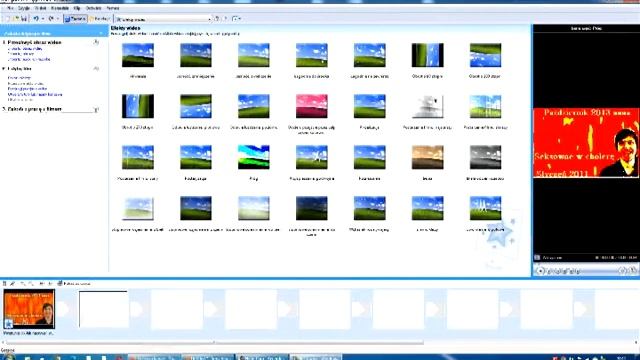Open the Redo history dropdown arrow
Viewport: 640px width, 360px height.
(x=58, y=19)
